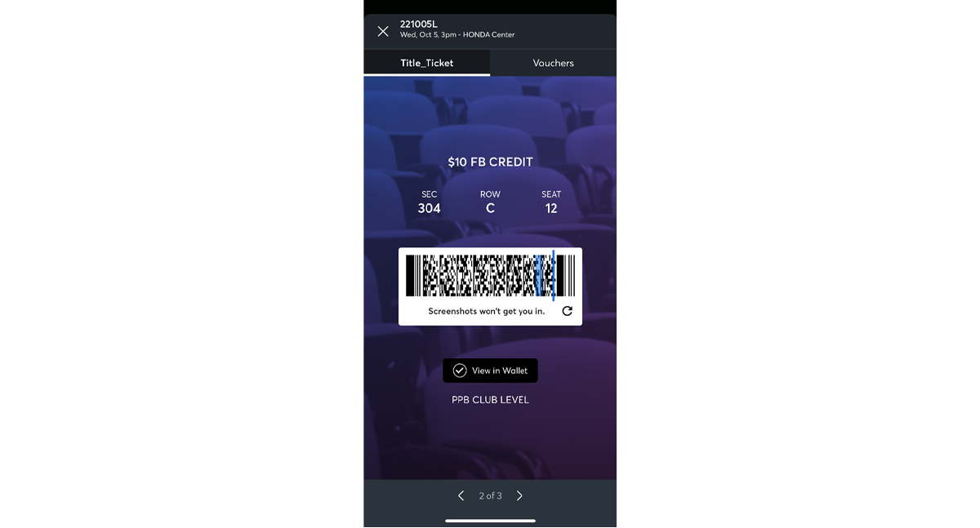Screen dimensions: 980x528
Task: Tap the $10 FB CREDIT title
Action: tap(490, 162)
